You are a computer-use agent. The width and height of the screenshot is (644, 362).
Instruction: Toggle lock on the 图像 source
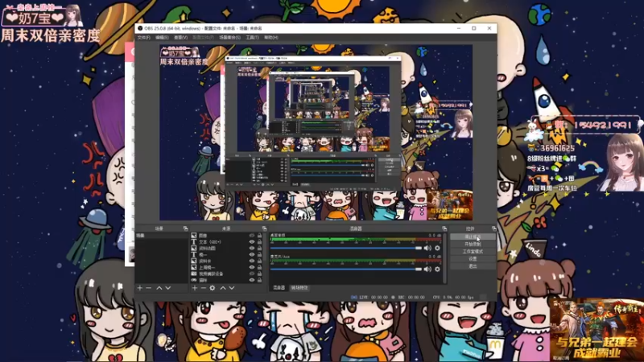[x=259, y=236]
